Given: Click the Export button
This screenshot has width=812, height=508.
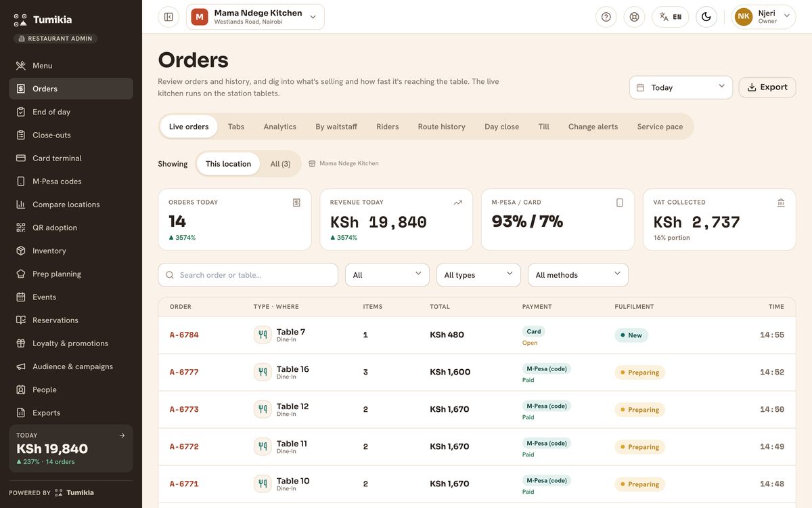Looking at the screenshot, I should 767,87.
